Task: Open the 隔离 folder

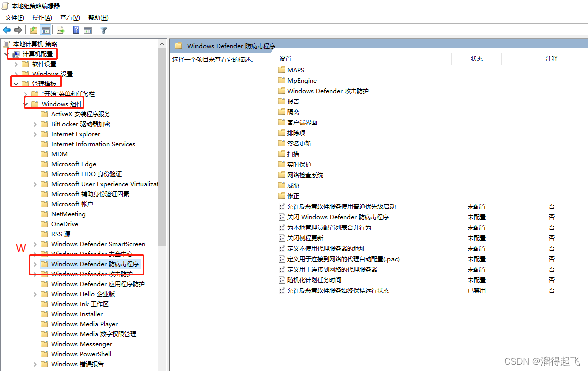Action: (289, 112)
